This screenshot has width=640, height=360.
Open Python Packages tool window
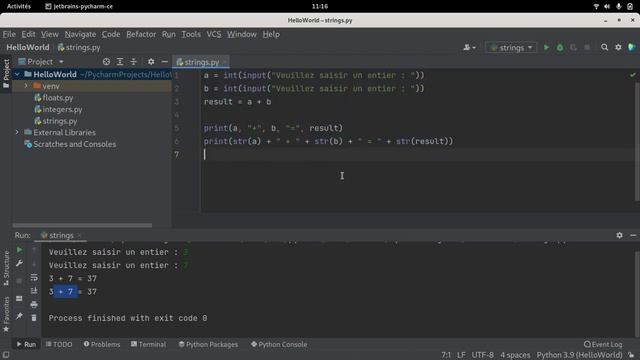(x=208, y=344)
